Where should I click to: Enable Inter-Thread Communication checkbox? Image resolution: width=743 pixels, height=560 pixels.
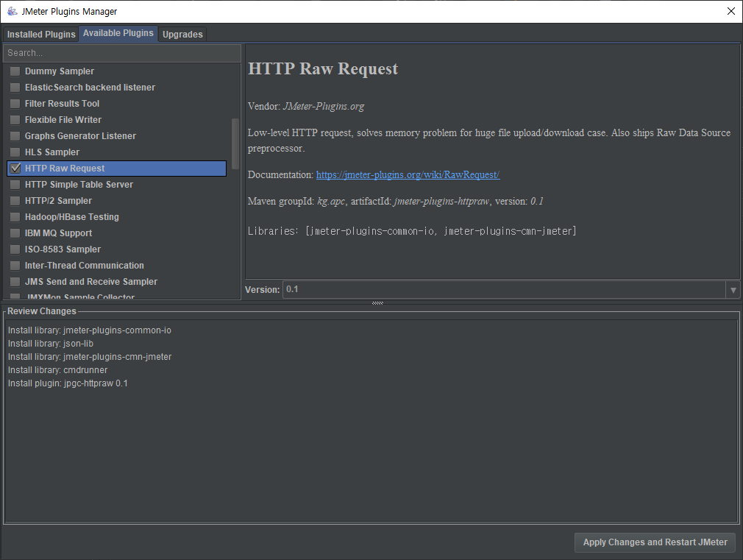[15, 266]
